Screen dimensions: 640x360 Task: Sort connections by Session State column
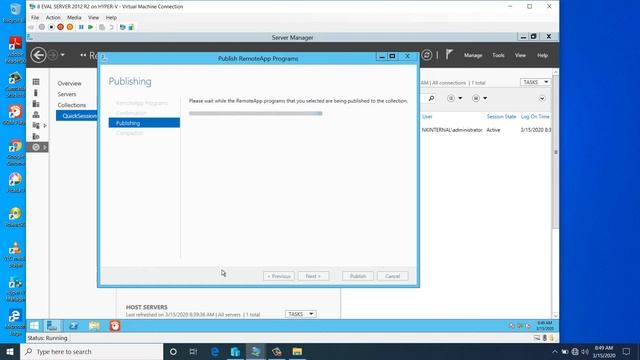coord(501,117)
